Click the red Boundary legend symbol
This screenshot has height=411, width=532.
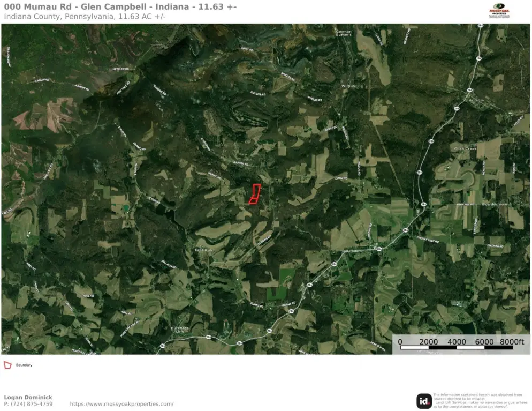tap(7, 365)
